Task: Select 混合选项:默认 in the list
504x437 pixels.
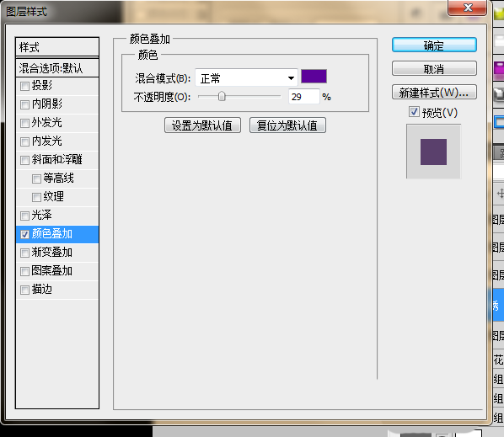Action: (57, 68)
